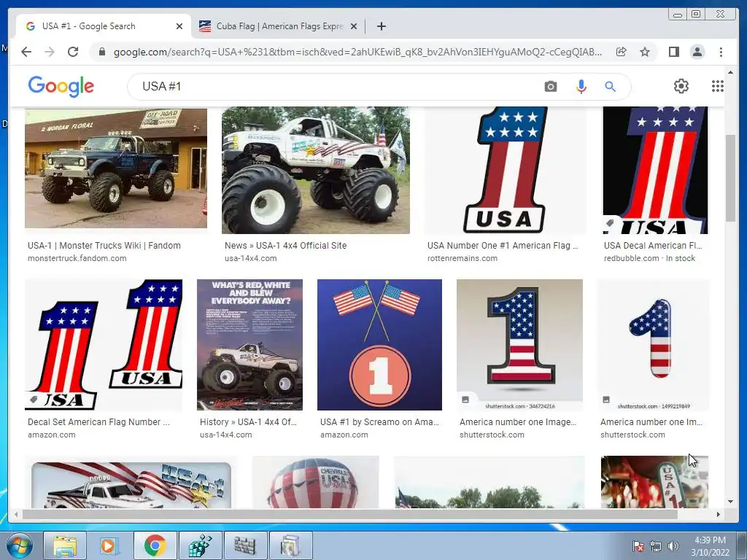The image size is (747, 560).
Task: Open Chrome three-dot menu
Action: [721, 52]
